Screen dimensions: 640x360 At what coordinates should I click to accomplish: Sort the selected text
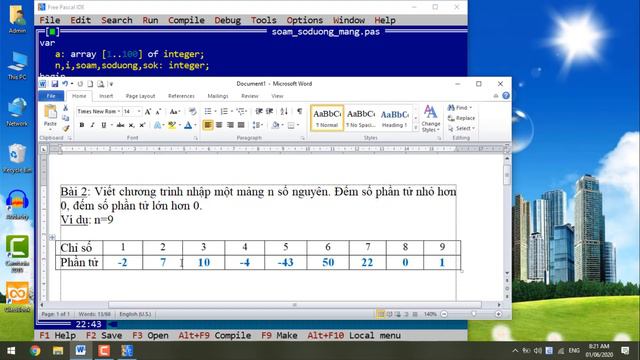coord(284,111)
